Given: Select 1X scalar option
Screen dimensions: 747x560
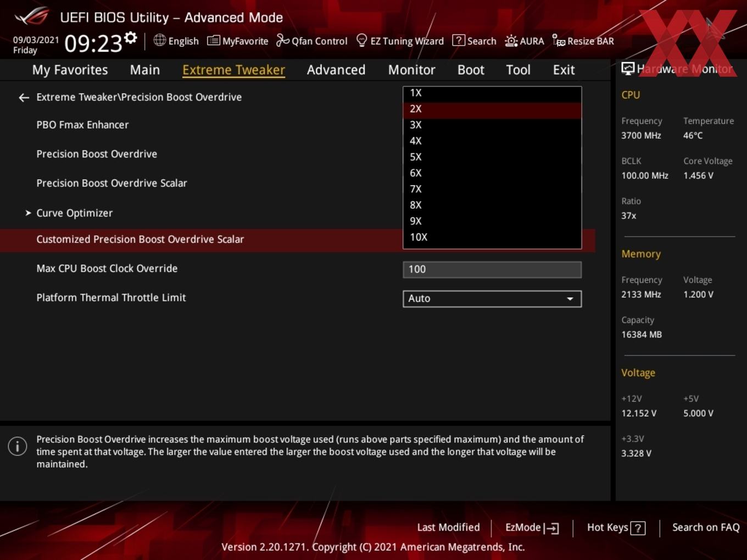Looking at the screenshot, I should 492,93.
